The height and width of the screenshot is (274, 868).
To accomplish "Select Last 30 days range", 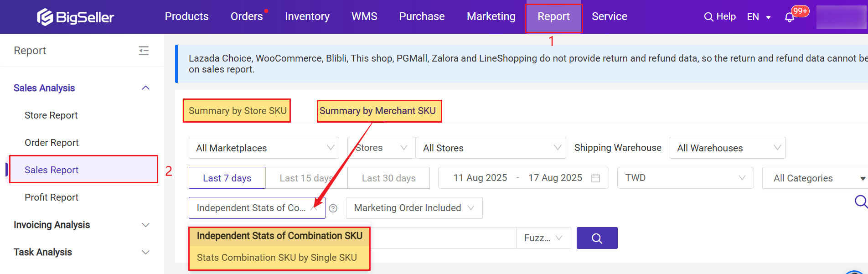I will (388, 178).
